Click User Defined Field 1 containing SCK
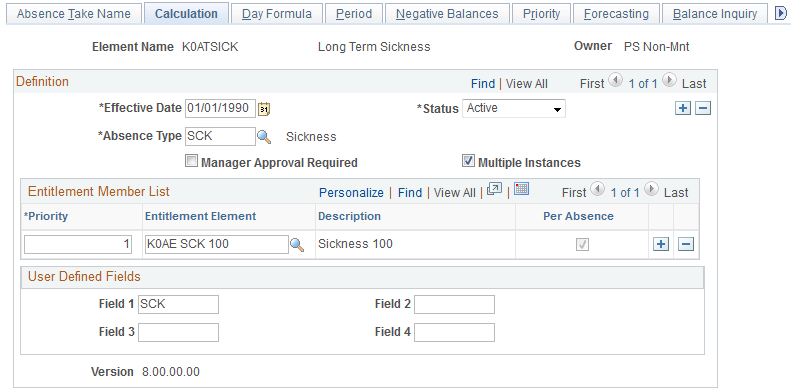 [x=179, y=305]
